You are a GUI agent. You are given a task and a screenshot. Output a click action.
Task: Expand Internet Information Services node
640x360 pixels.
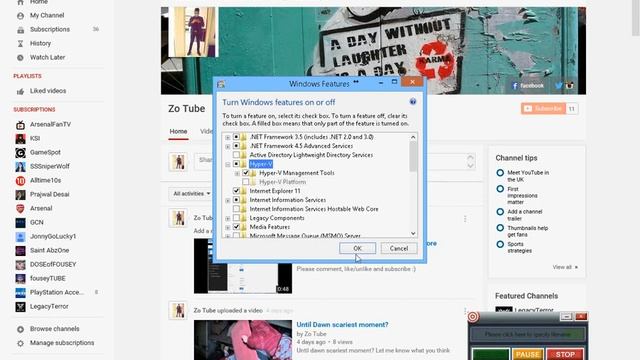tap(227, 200)
